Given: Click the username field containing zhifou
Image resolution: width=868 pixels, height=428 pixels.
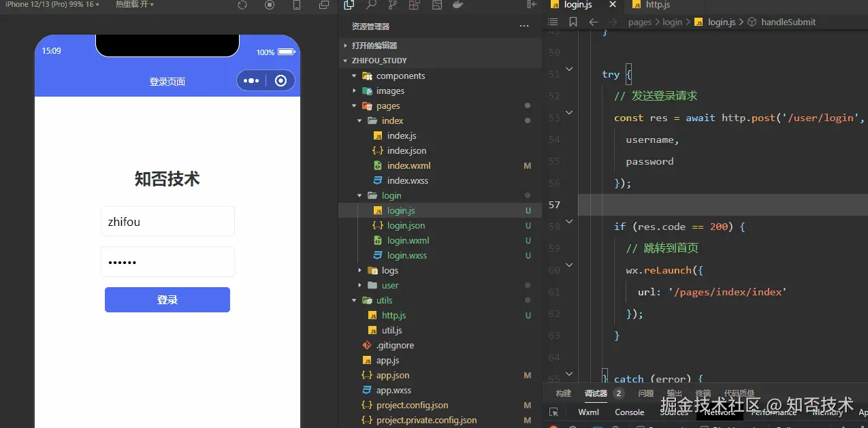Looking at the screenshot, I should coord(167,222).
